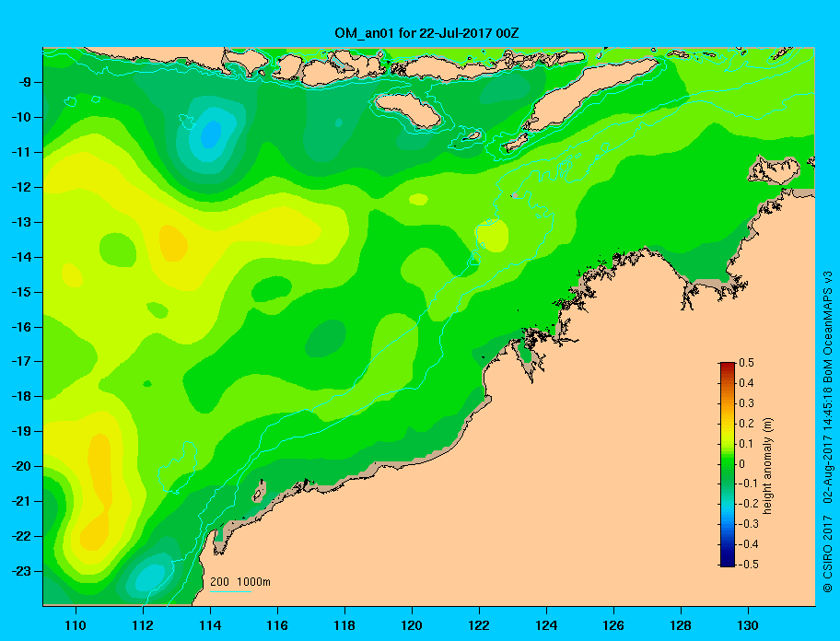Screen dimensions: 840x641
Task: Click longitude label '122' on bottom axis
Action: pos(479,625)
